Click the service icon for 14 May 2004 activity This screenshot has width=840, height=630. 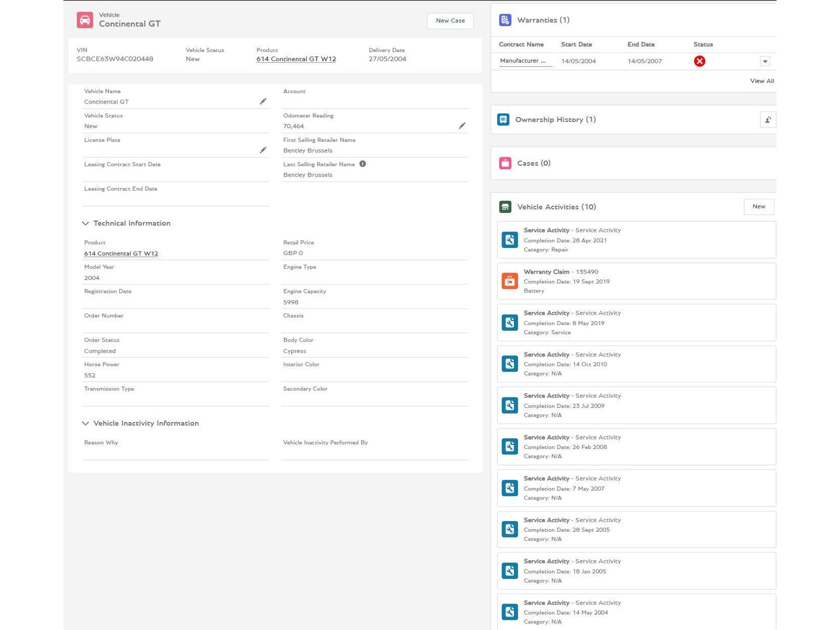[510, 612]
